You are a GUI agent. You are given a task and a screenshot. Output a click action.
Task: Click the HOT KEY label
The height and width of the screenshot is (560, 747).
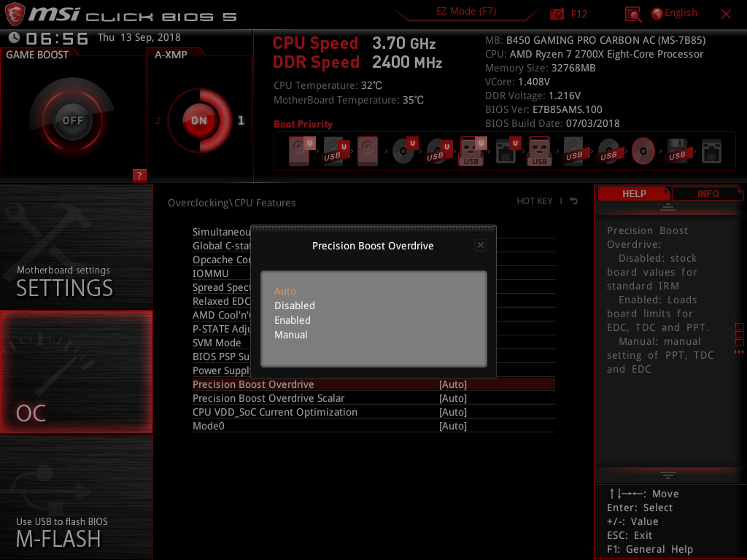click(535, 201)
